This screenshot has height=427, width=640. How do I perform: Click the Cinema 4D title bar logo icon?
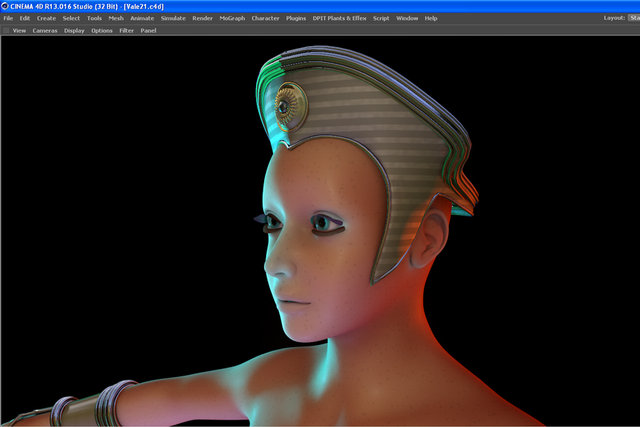click(4, 6)
